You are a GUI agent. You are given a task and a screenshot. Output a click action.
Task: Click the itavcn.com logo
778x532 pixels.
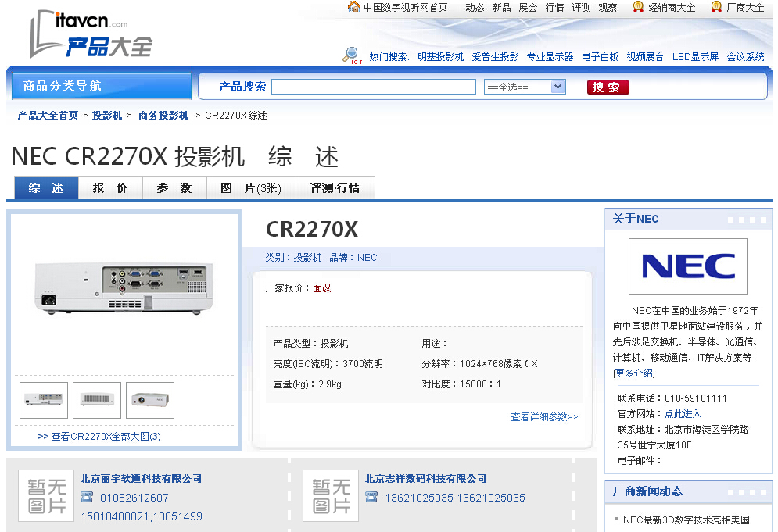click(91, 34)
